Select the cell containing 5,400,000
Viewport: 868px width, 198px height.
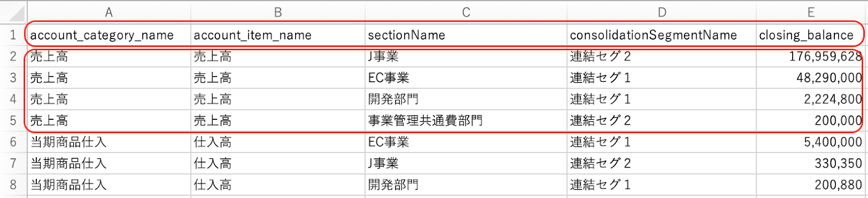810,142
